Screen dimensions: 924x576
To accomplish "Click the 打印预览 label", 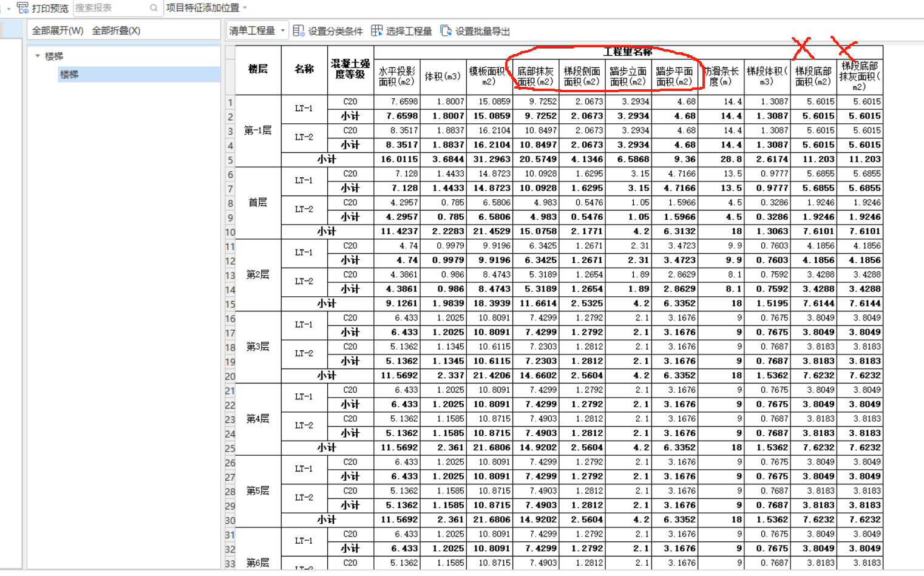I will click(x=50, y=8).
